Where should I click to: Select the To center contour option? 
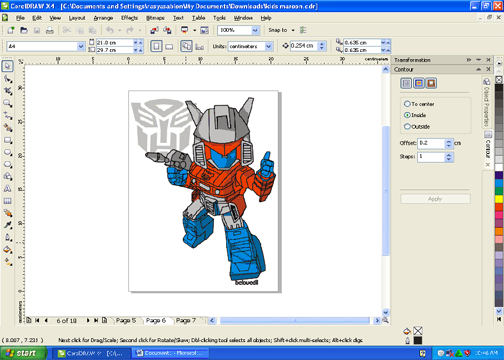tap(419, 104)
